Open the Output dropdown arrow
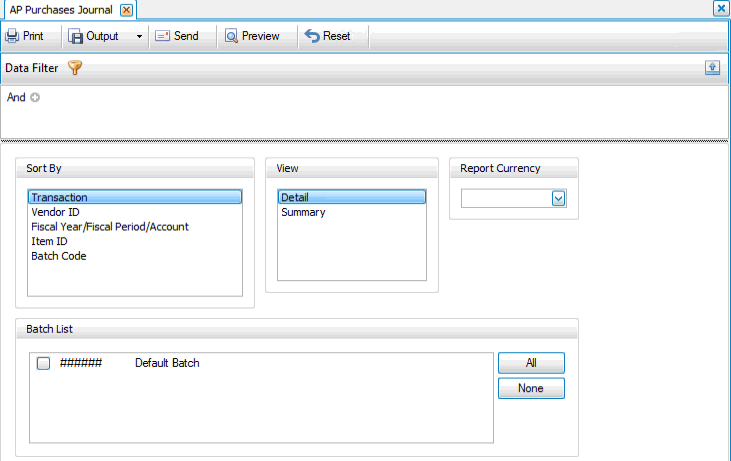Viewport: 731px width, 461px height. coord(138,36)
